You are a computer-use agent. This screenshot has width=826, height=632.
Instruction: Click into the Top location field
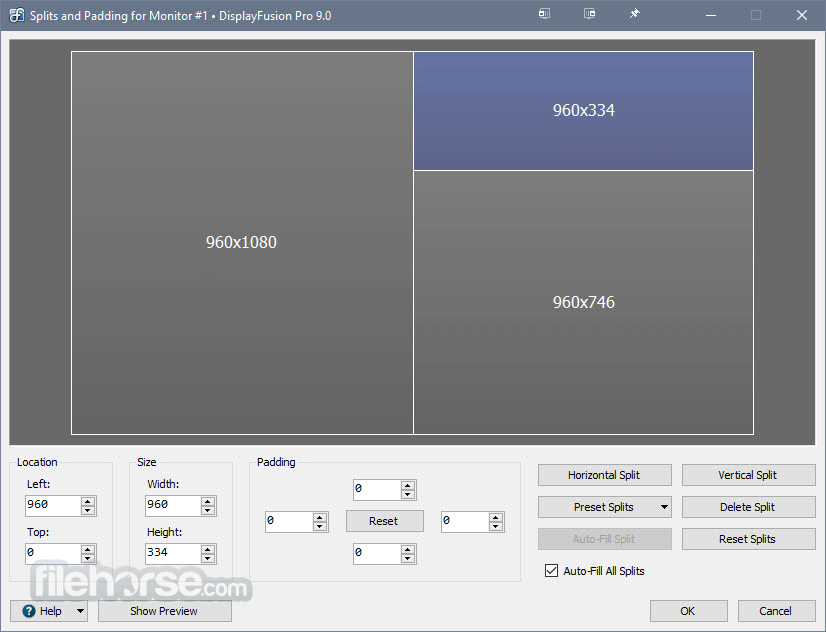pyautogui.click(x=53, y=553)
